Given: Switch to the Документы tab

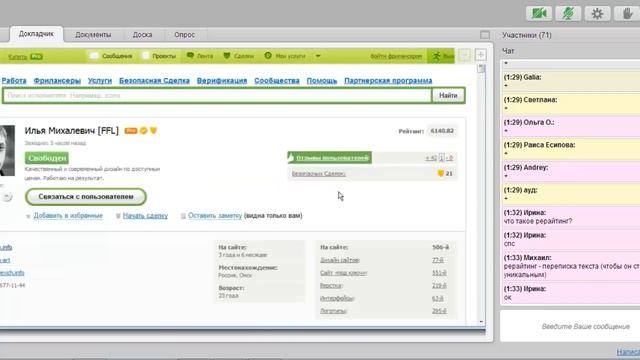Looking at the screenshot, I should (93, 35).
